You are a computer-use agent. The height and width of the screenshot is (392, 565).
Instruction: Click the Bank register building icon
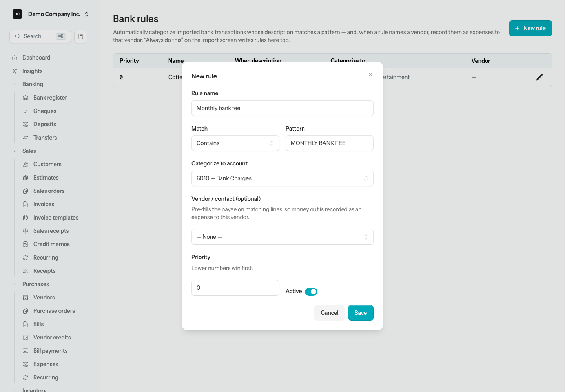26,98
